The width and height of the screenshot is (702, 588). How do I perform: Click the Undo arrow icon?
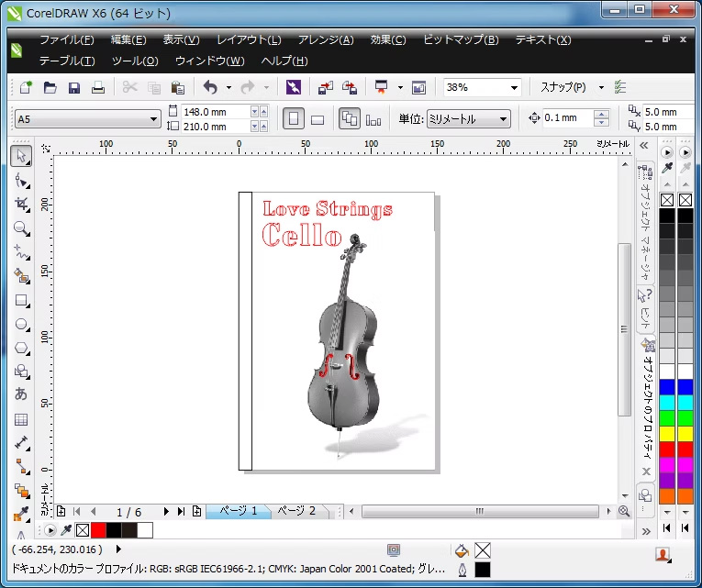pos(210,88)
